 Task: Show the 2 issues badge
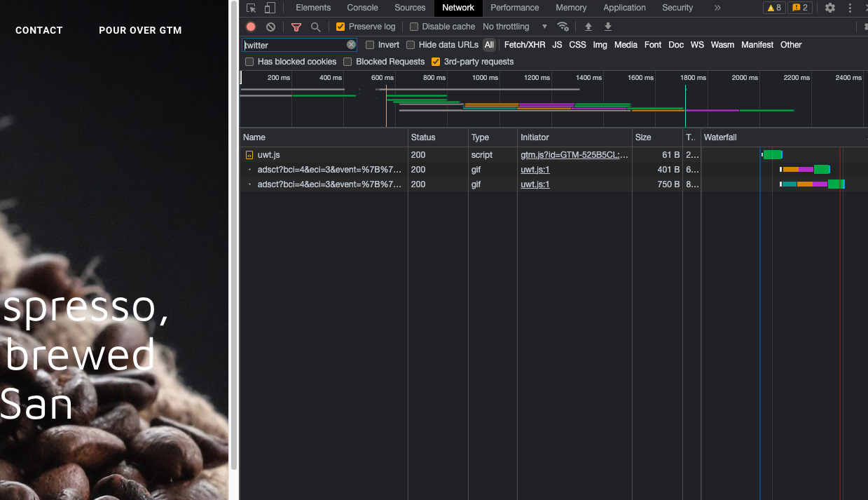(x=799, y=8)
